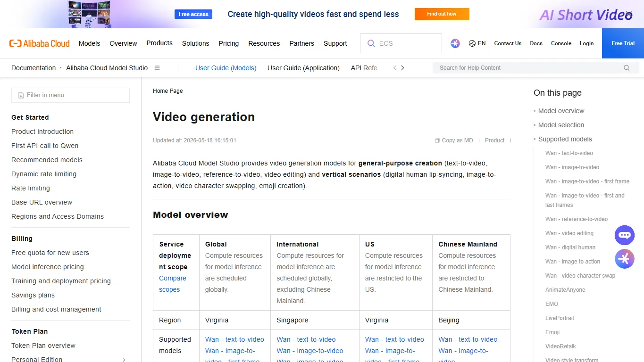
Task: Click the Help Content search magnifier icon
Action: point(627,68)
